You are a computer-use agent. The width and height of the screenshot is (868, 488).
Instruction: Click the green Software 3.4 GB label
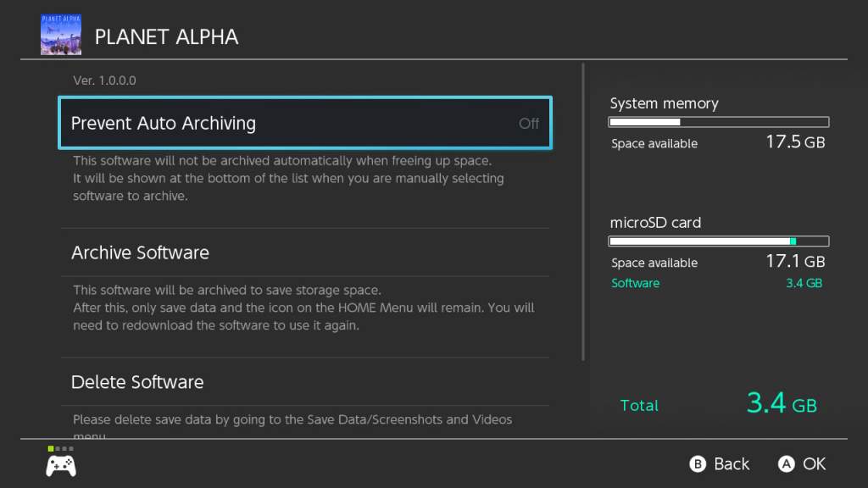point(716,283)
